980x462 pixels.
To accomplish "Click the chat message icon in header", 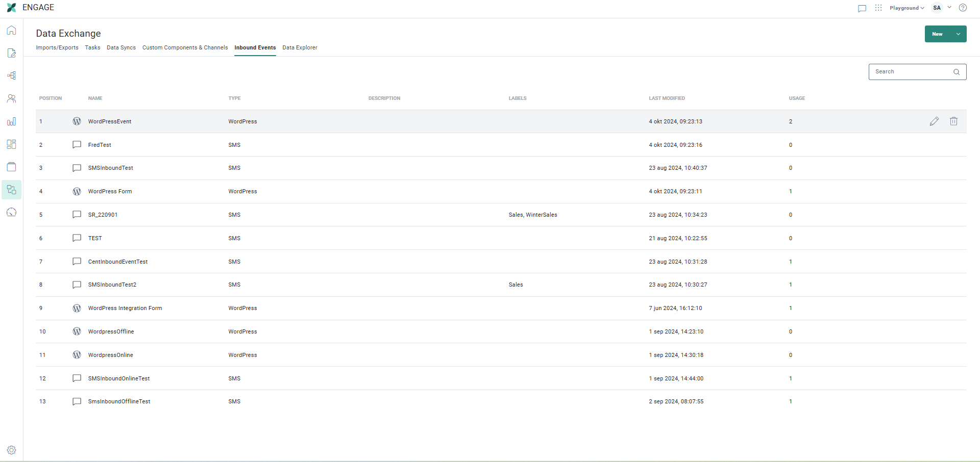I will click(x=862, y=8).
